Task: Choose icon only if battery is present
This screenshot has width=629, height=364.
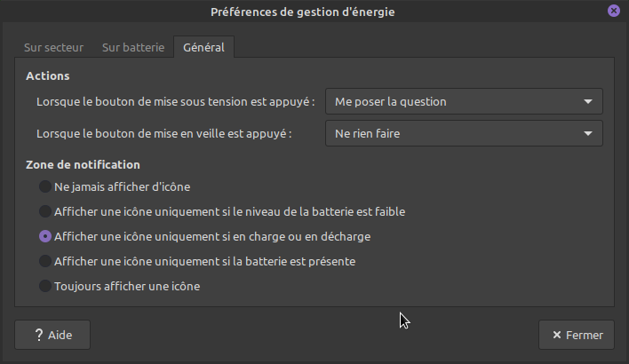Action: tap(45, 261)
